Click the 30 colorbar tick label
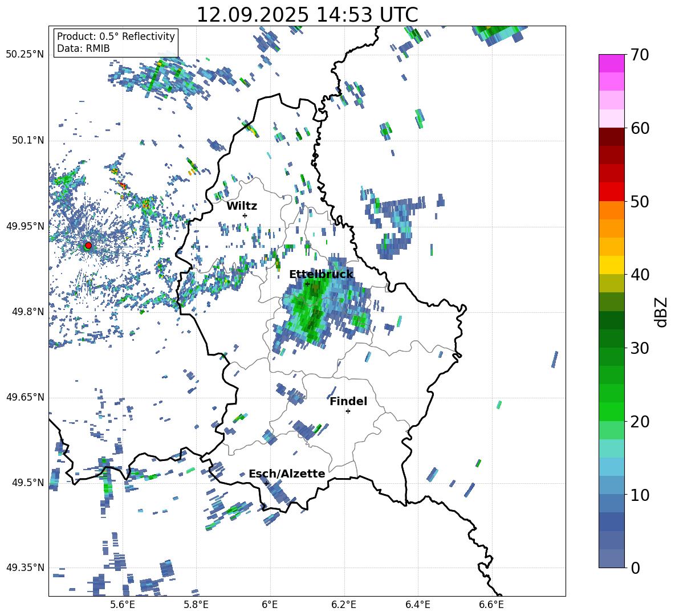The width and height of the screenshot is (675, 616). tap(640, 348)
